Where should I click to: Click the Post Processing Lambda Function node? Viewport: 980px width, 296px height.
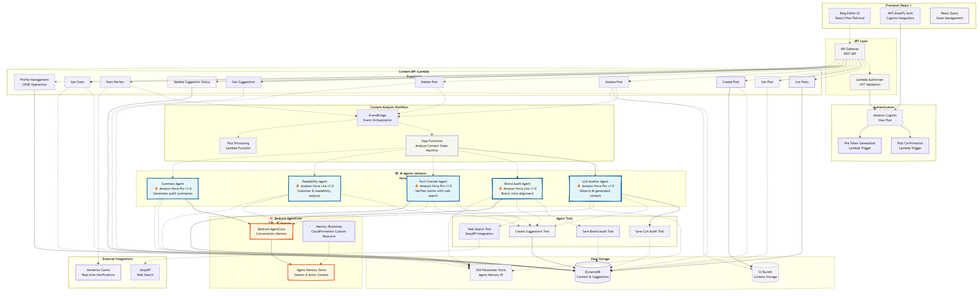coord(238,146)
